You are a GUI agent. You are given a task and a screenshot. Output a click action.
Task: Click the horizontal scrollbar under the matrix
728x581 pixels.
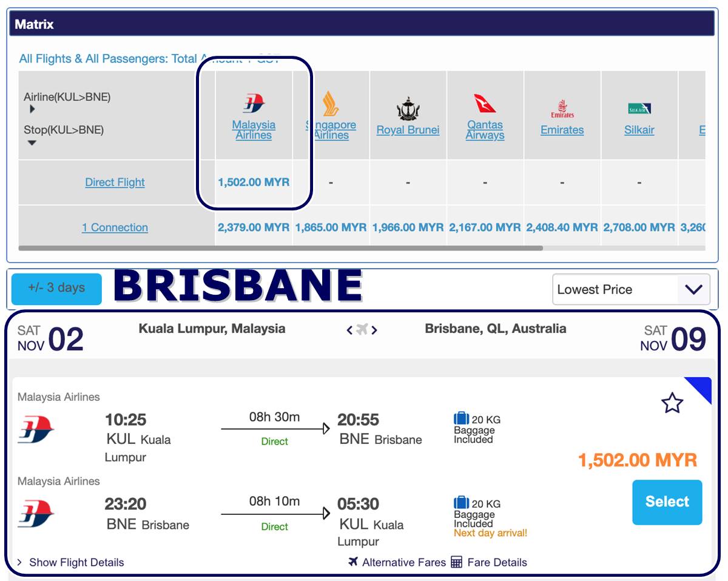[280, 248]
